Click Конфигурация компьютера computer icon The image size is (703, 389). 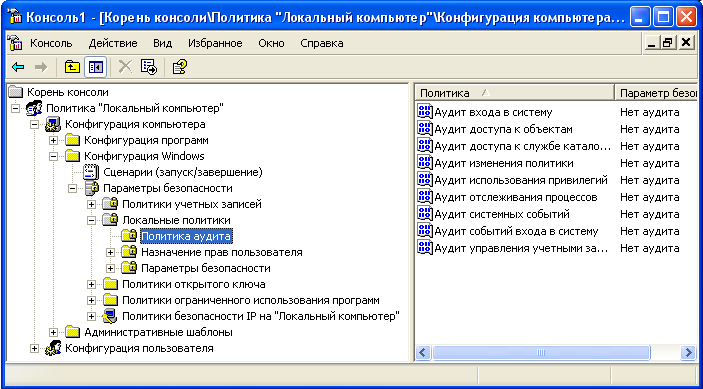[x=53, y=125]
